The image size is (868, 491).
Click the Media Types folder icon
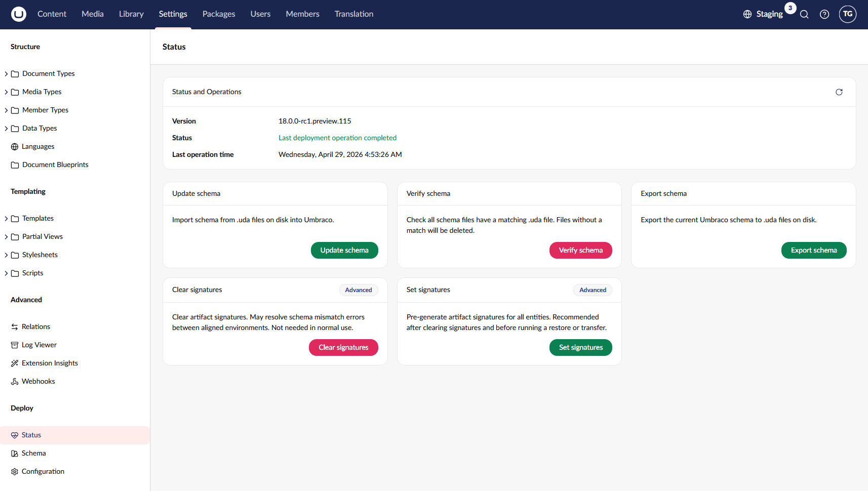(x=15, y=92)
